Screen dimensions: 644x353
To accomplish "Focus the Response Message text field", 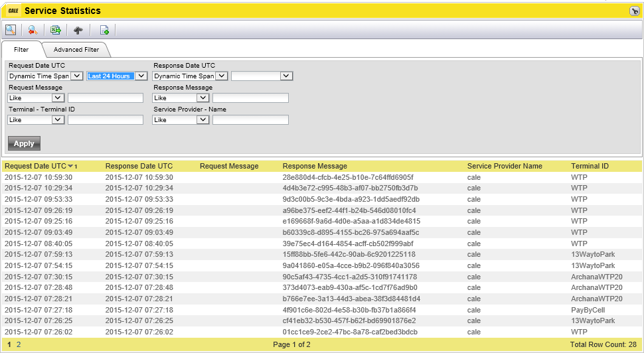I will [250, 98].
